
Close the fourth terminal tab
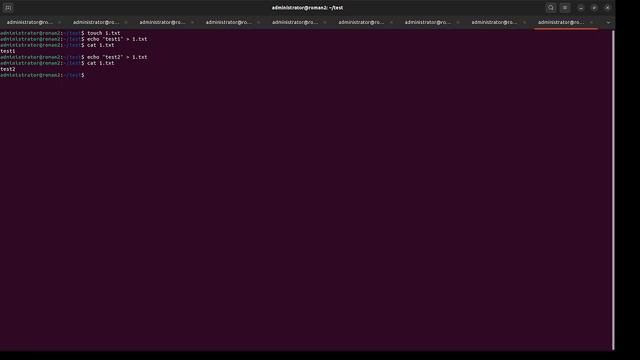tap(258, 22)
